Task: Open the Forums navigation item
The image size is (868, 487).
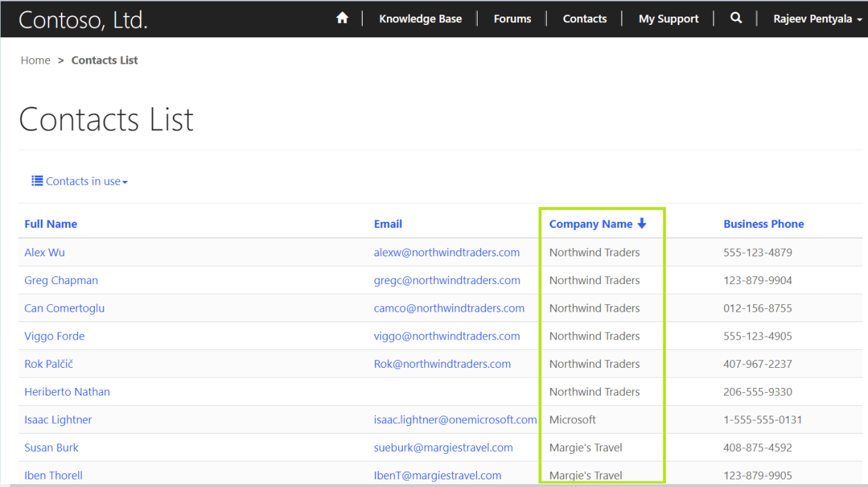Action: (512, 19)
